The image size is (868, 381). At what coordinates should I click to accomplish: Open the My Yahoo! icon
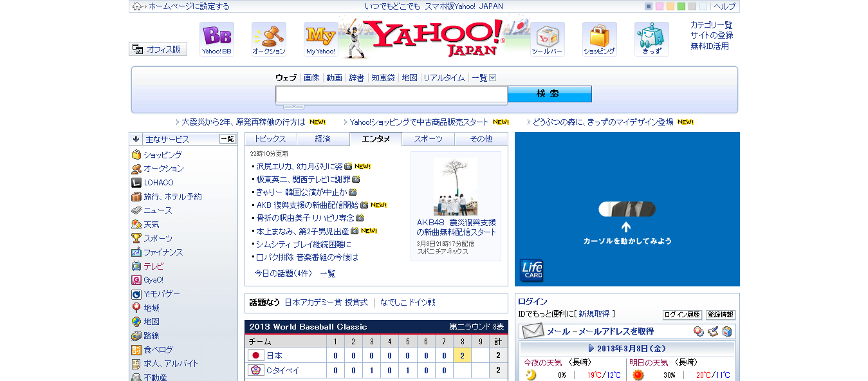tap(320, 39)
